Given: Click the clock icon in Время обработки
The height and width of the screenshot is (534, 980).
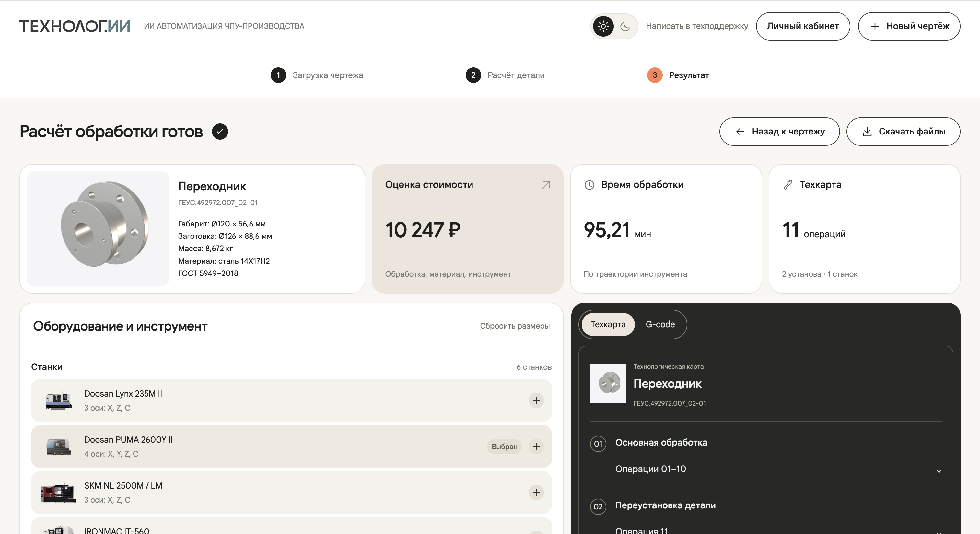Looking at the screenshot, I should coord(589,185).
